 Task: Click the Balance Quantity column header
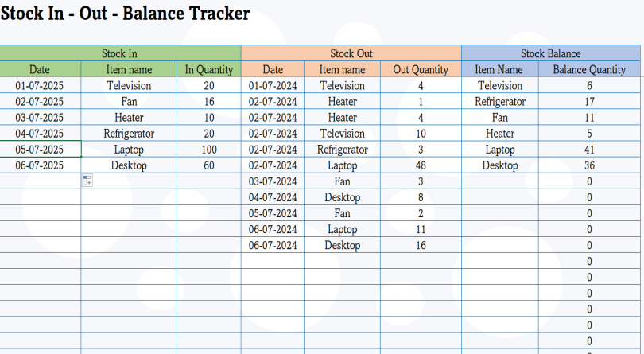(x=589, y=69)
